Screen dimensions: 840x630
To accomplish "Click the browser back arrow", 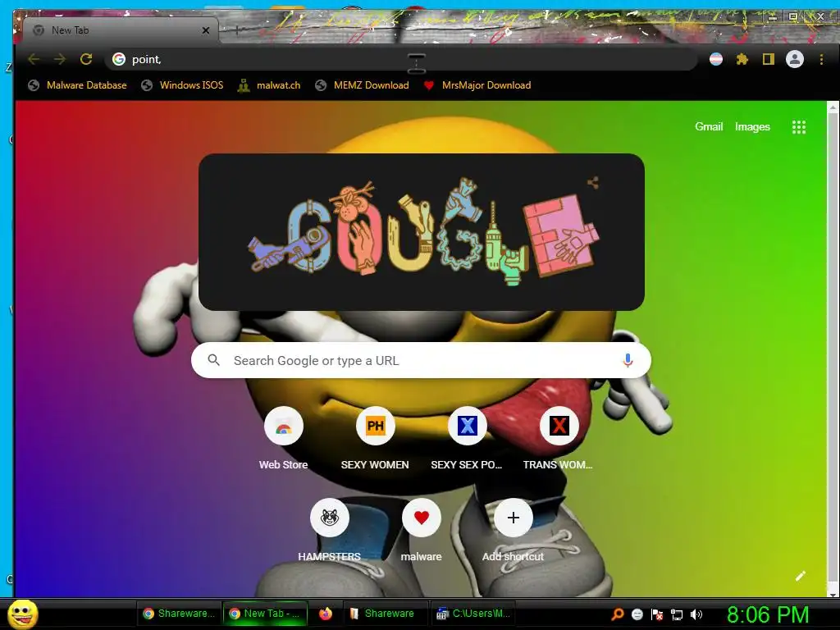I will [x=34, y=59].
